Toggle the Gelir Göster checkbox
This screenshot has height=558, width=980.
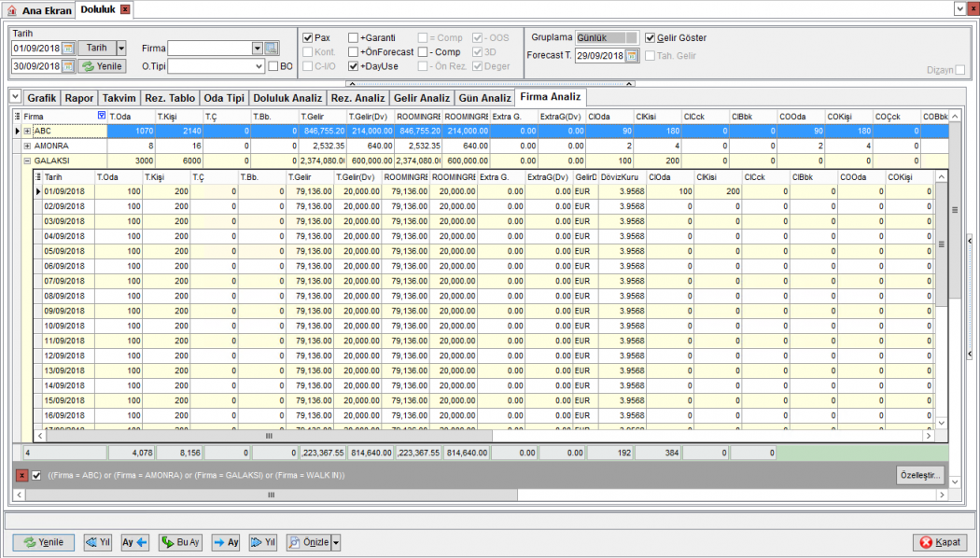(650, 38)
